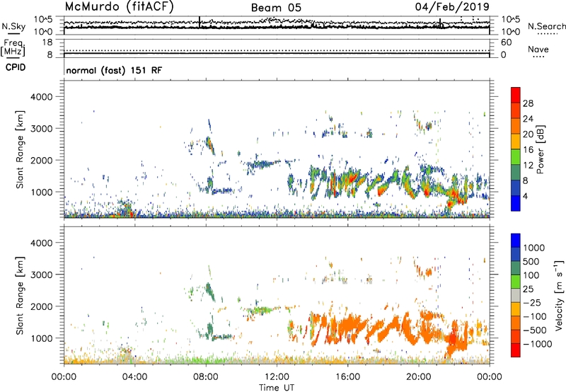Click the '-1000' velocity colorbar label
566x392 pixels.
537,344
